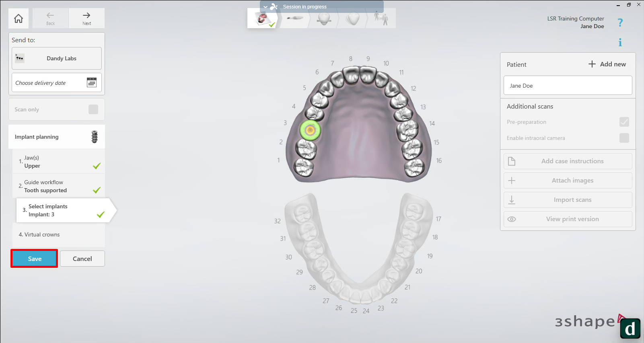Open the Dandy Labs send-to selector
Screen dimensions: 644x343
click(x=57, y=58)
